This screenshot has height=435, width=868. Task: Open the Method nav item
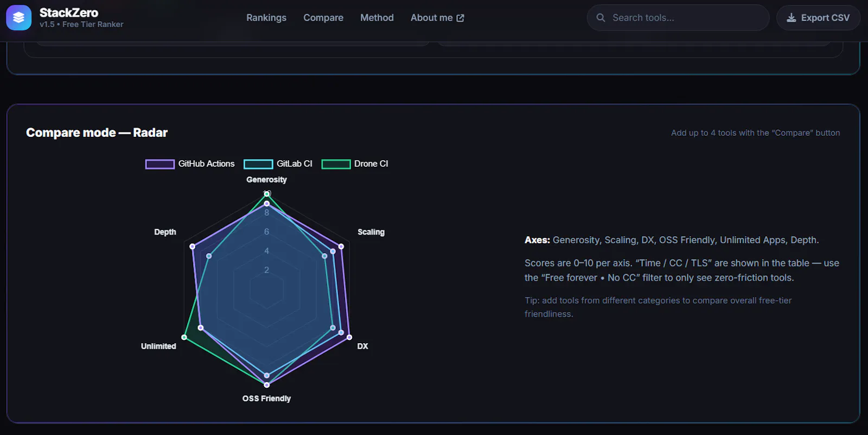[x=377, y=18]
